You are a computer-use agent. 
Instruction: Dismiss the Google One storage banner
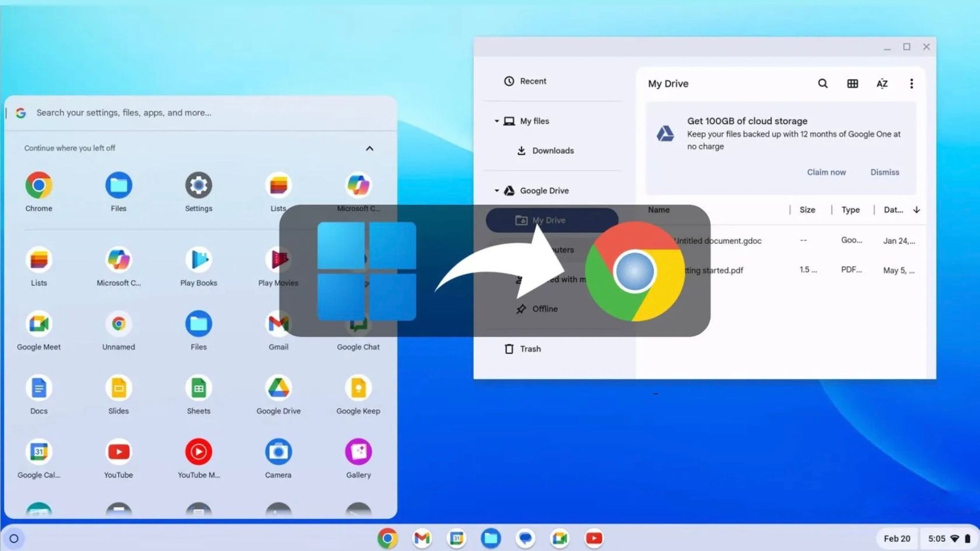(885, 172)
